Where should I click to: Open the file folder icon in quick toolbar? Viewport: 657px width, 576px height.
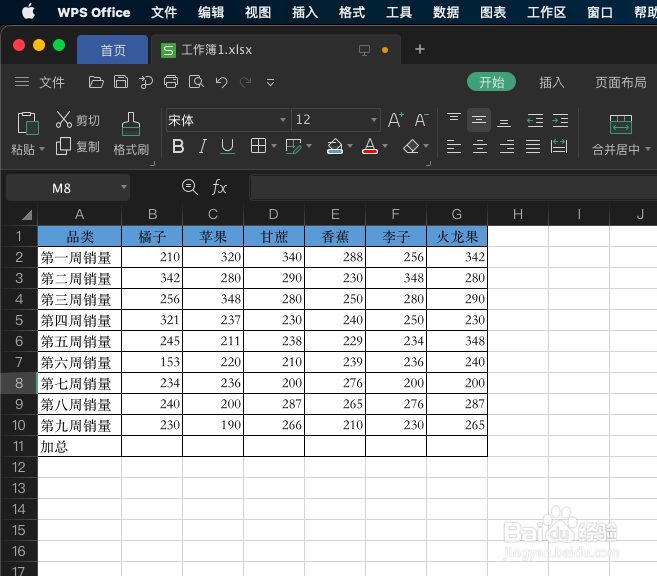point(96,82)
